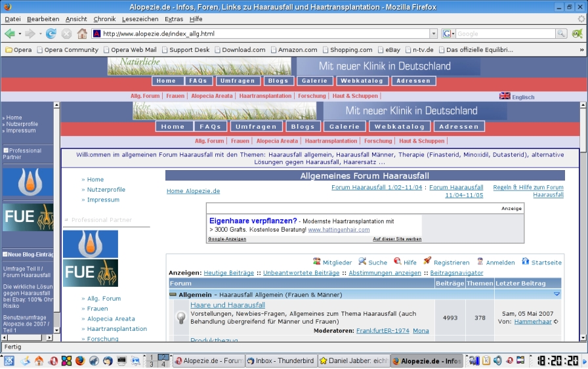Click the Suche magnifier icon
588x369 pixels.
pyautogui.click(x=362, y=261)
